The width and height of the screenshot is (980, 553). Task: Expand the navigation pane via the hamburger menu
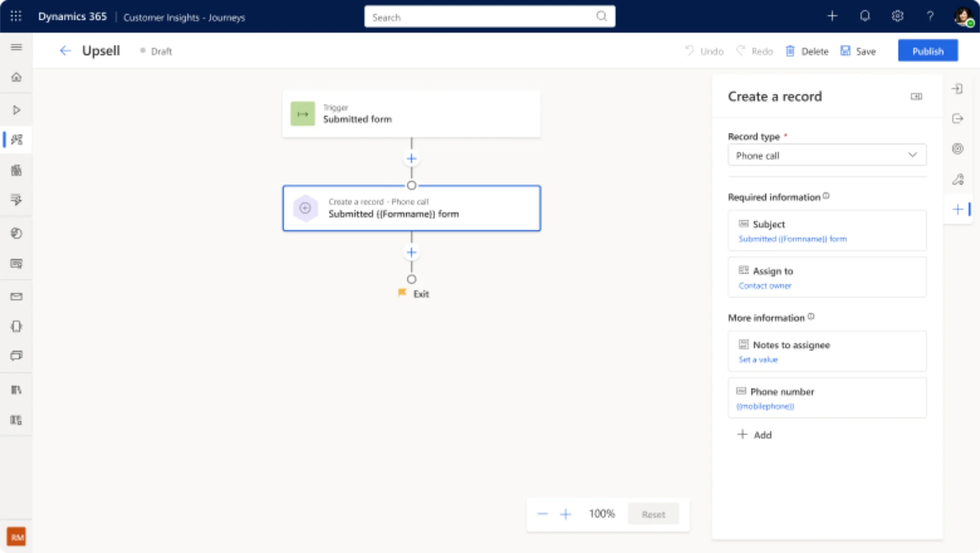click(x=16, y=47)
